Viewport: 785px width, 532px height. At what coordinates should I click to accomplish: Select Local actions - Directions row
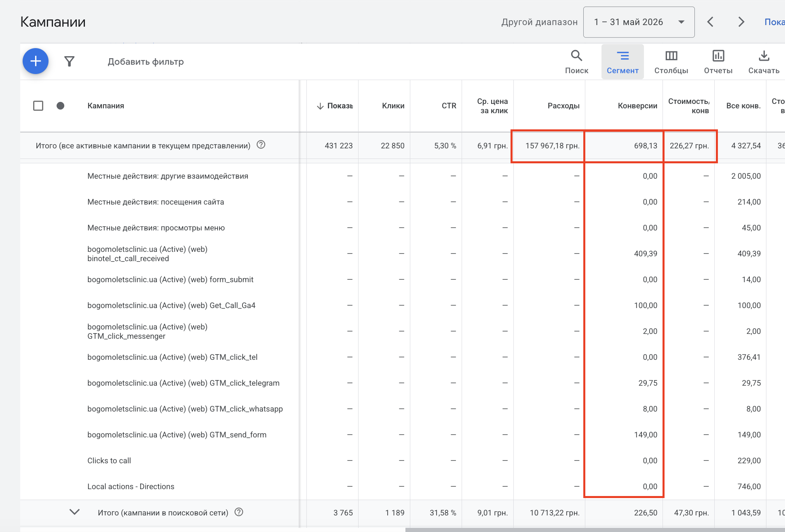(131, 486)
